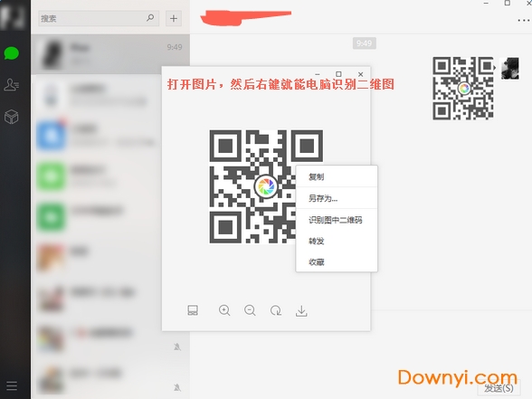This screenshot has height=399, width=532.
Task: Click the search magnifier icon
Action: coord(150,18)
